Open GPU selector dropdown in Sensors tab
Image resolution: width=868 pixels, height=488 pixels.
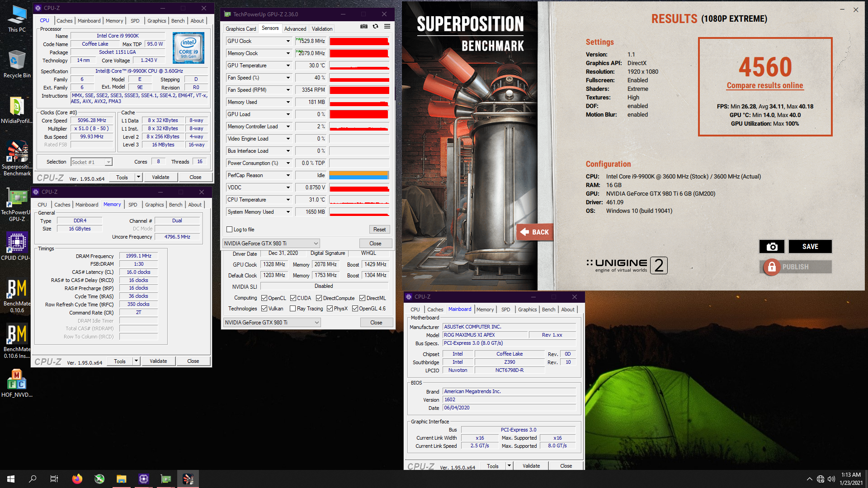click(x=271, y=244)
